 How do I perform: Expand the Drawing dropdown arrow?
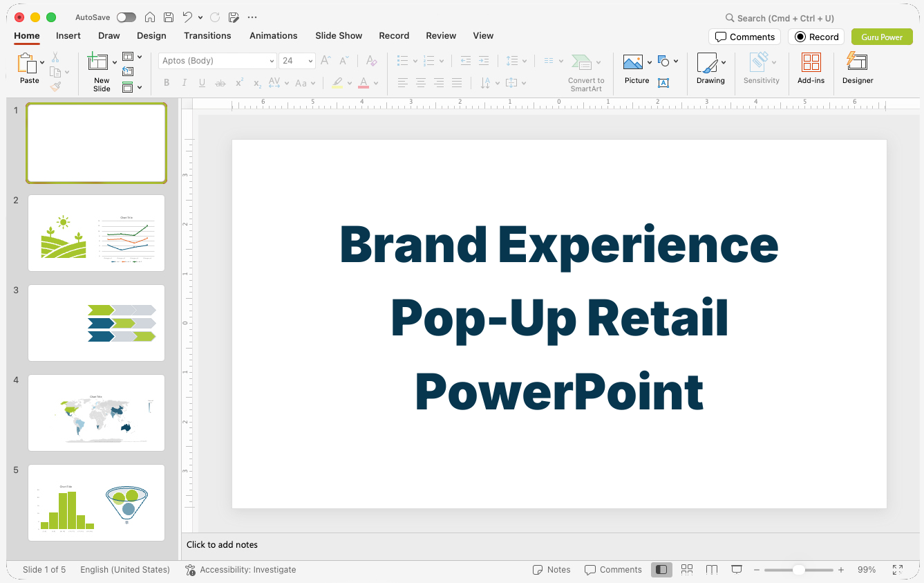click(x=724, y=62)
